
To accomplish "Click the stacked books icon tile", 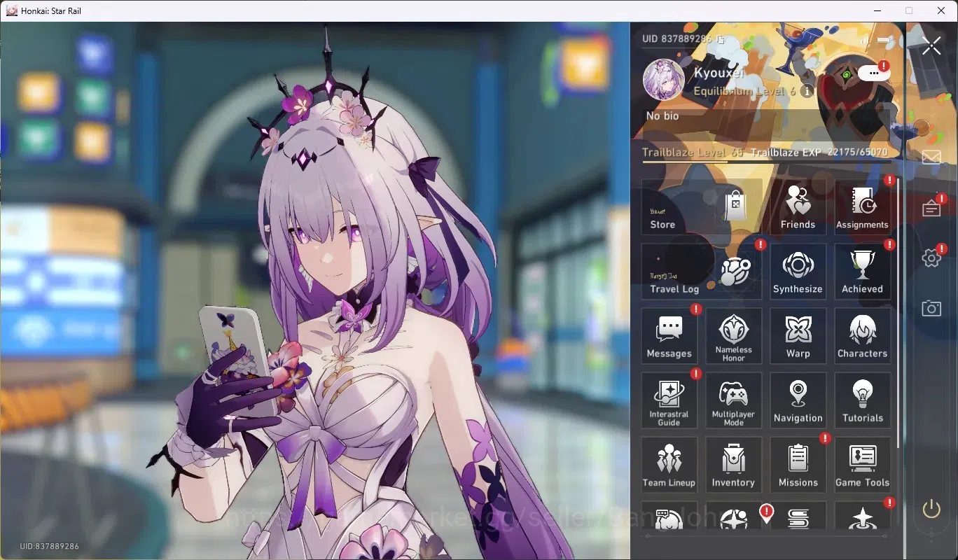I will tap(798, 516).
